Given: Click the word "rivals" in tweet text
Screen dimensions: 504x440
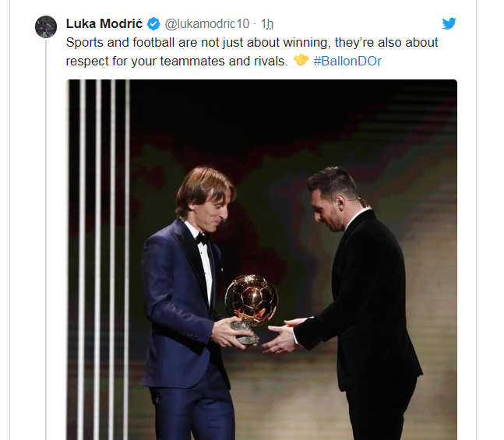Looking at the screenshot, I should (x=270, y=61).
